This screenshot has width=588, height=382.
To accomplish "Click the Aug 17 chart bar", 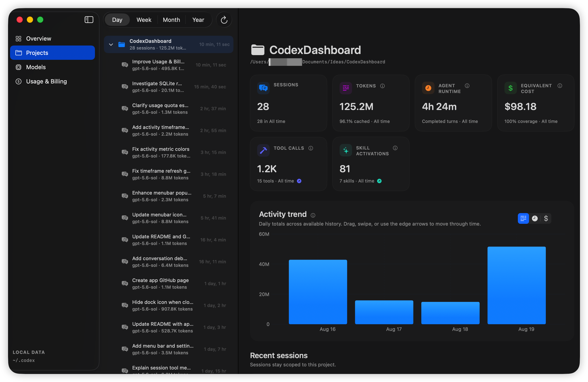I will [x=384, y=312].
